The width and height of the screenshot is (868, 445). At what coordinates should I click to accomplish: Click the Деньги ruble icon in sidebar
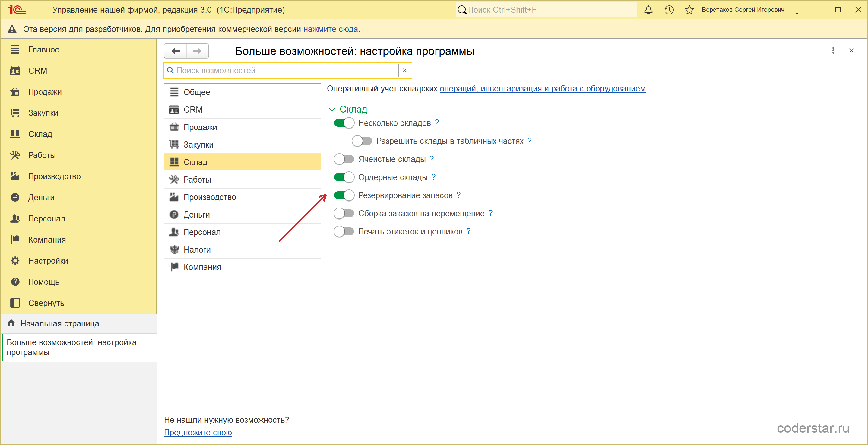click(15, 198)
